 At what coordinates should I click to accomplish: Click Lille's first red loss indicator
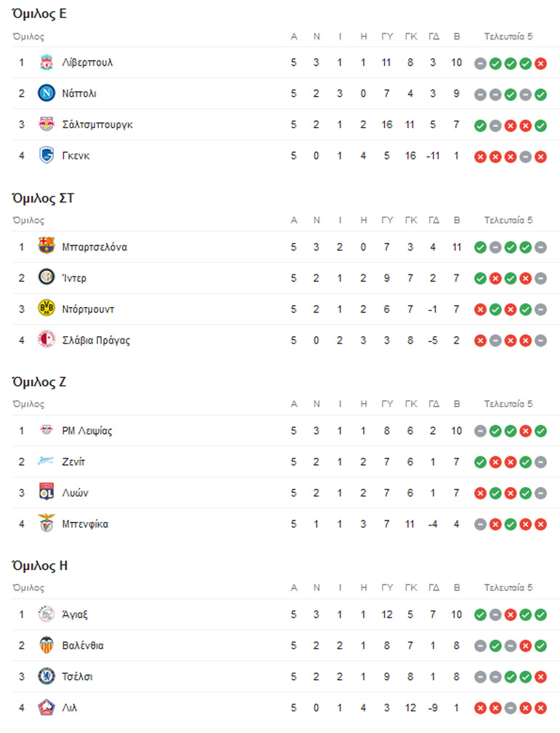pos(480,708)
